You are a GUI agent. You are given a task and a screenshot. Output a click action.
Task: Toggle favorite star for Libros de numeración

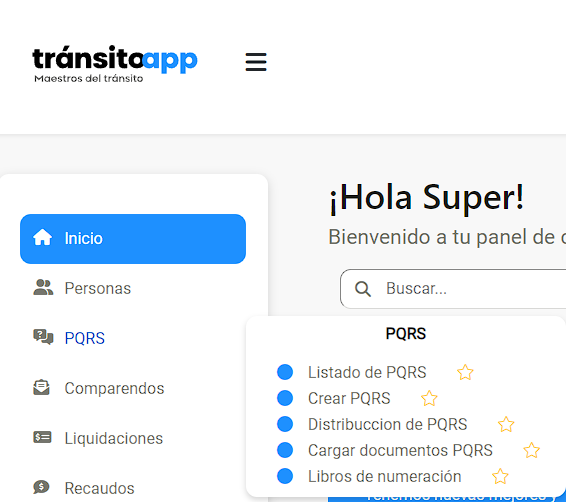pos(500,476)
